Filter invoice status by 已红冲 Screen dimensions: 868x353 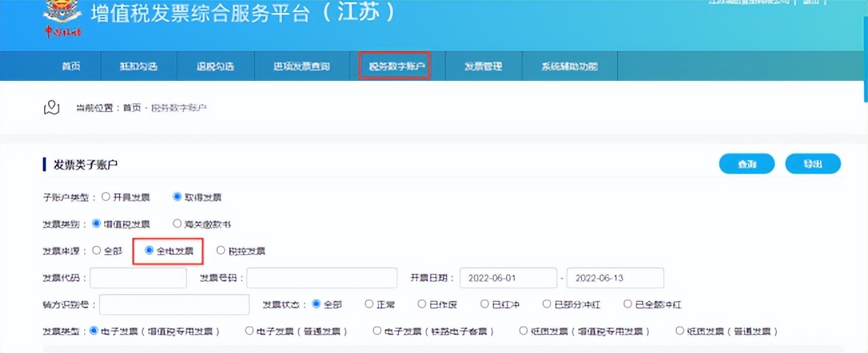pos(485,304)
